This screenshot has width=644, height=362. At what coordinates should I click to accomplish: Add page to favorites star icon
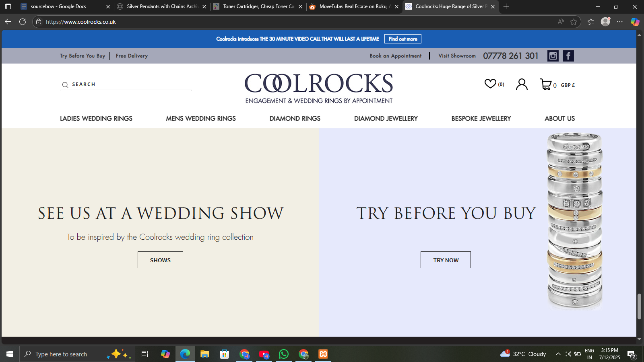(574, 22)
